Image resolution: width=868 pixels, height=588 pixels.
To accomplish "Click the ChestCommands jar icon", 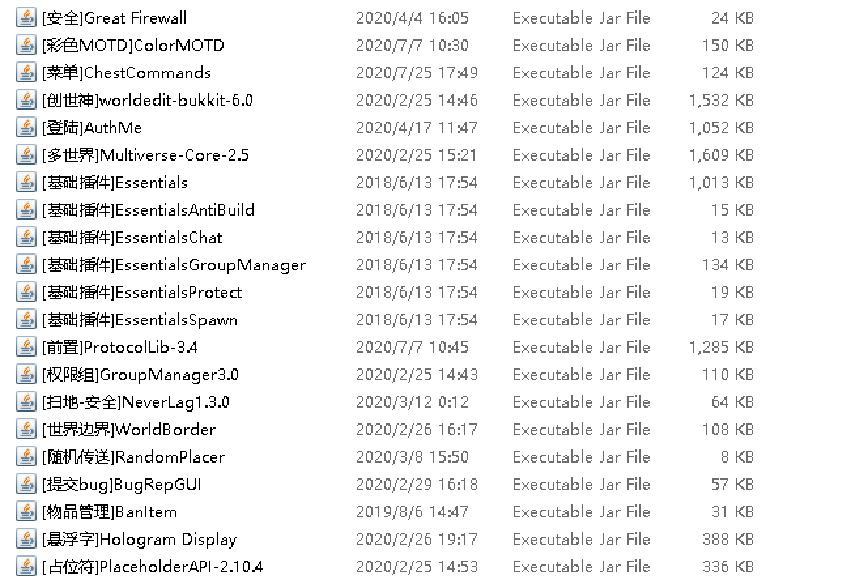I will click(26, 73).
